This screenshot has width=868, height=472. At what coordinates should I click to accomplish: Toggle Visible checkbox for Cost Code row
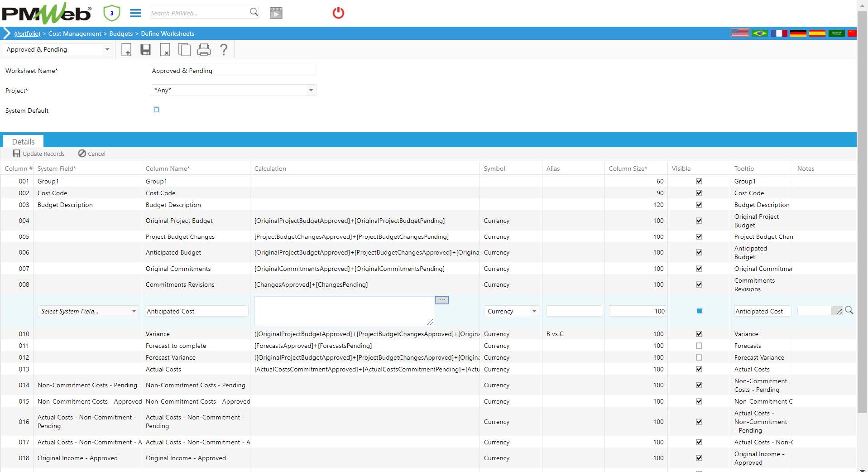pos(699,193)
